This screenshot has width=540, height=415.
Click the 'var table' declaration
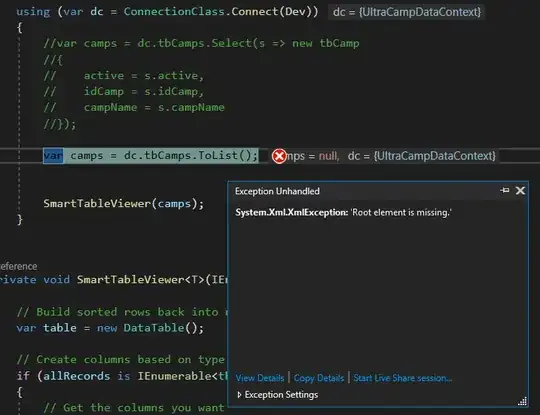coord(46,328)
